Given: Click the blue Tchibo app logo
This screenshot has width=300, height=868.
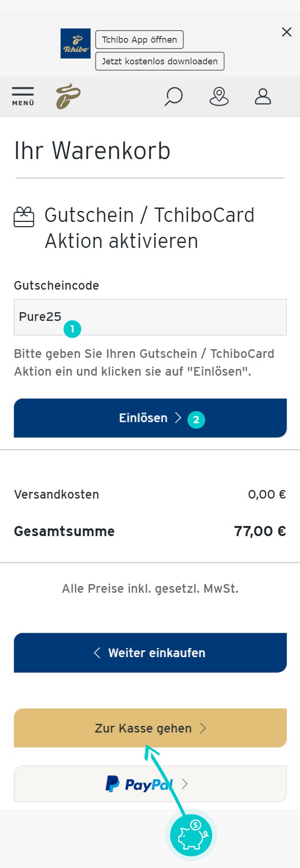Looking at the screenshot, I should pos(75,43).
